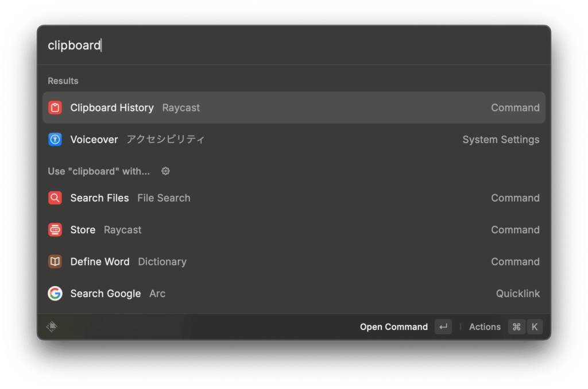The image size is (588, 389).
Task: Click the Raycast subtitle beside Store
Action: pyautogui.click(x=123, y=230)
